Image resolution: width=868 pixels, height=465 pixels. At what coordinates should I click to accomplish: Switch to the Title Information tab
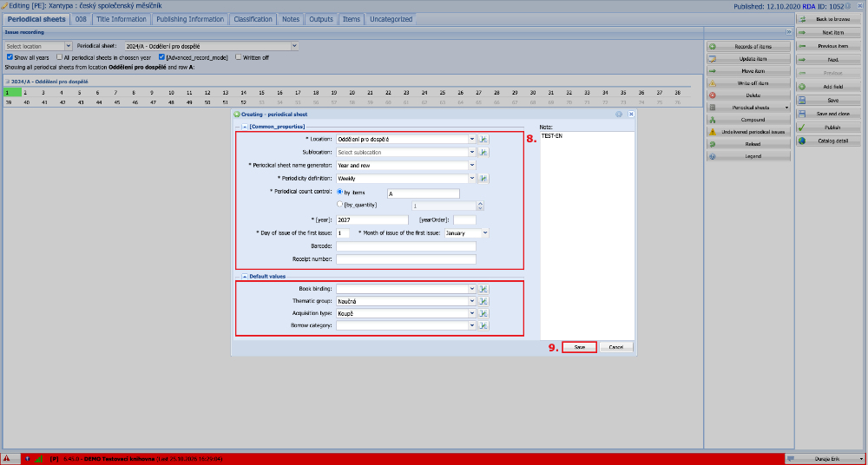tap(122, 19)
